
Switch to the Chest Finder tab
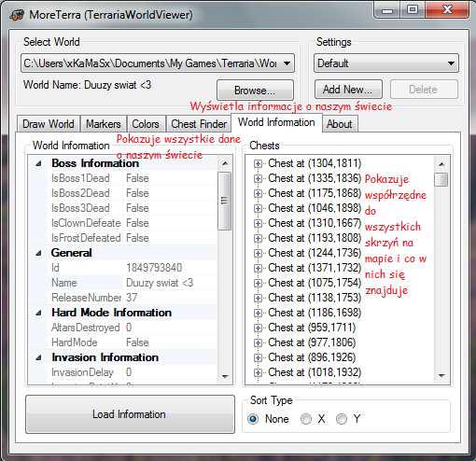pyautogui.click(x=199, y=124)
